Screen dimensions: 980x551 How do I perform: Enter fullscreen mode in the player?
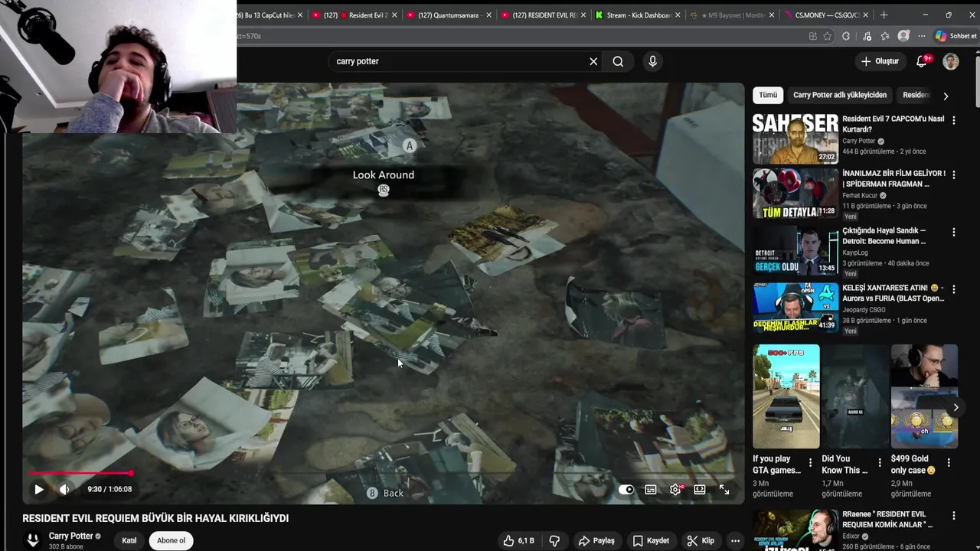(x=724, y=490)
